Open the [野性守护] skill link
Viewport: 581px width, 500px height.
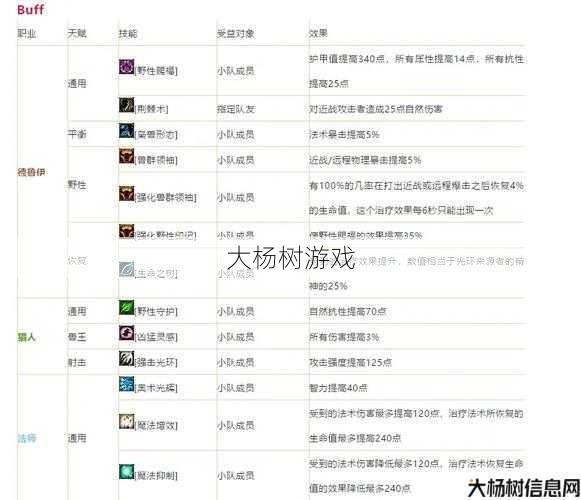coord(156,311)
